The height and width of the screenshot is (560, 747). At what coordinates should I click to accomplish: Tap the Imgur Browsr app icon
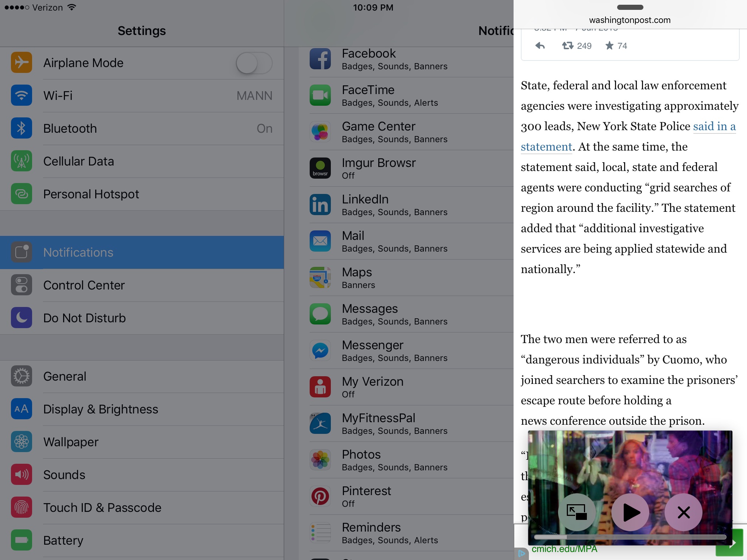click(x=320, y=168)
